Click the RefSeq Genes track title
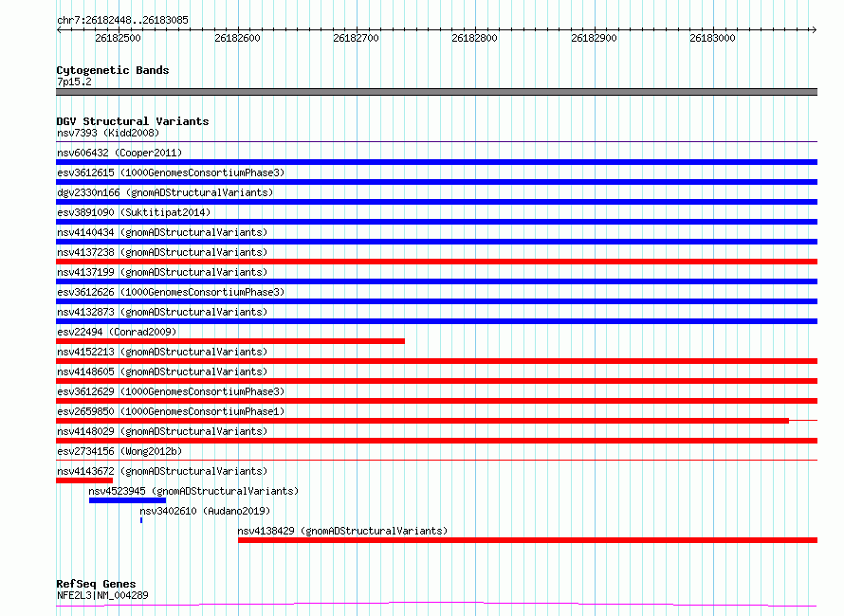844x616 pixels. click(x=96, y=585)
